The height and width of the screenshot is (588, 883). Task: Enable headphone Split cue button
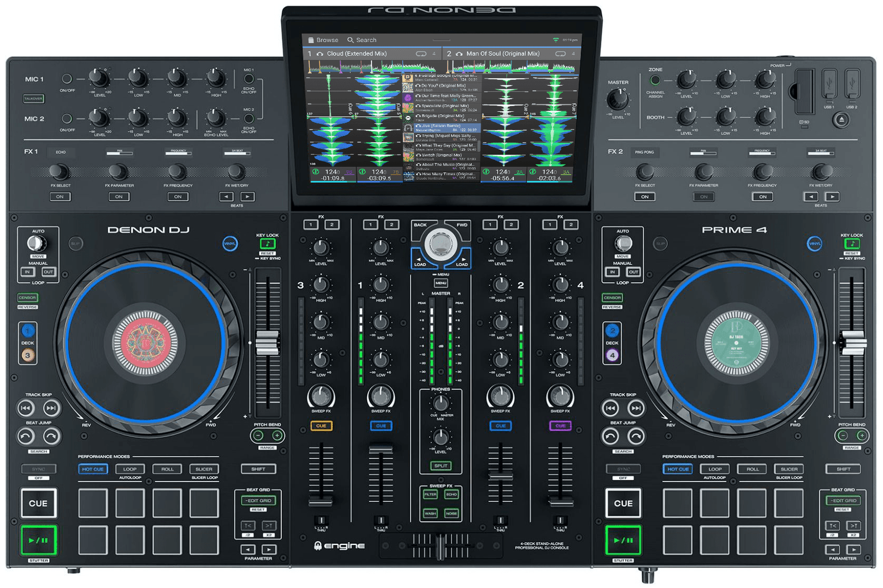tap(440, 466)
